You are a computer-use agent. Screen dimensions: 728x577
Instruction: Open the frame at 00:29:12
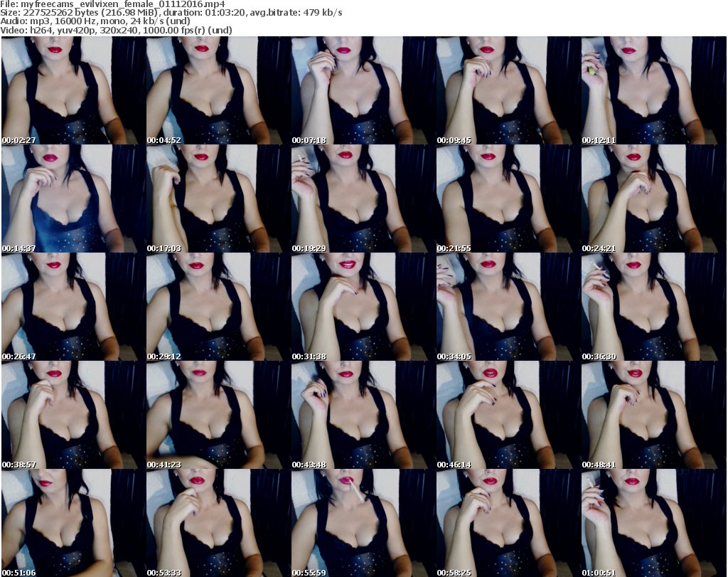pyautogui.click(x=219, y=307)
